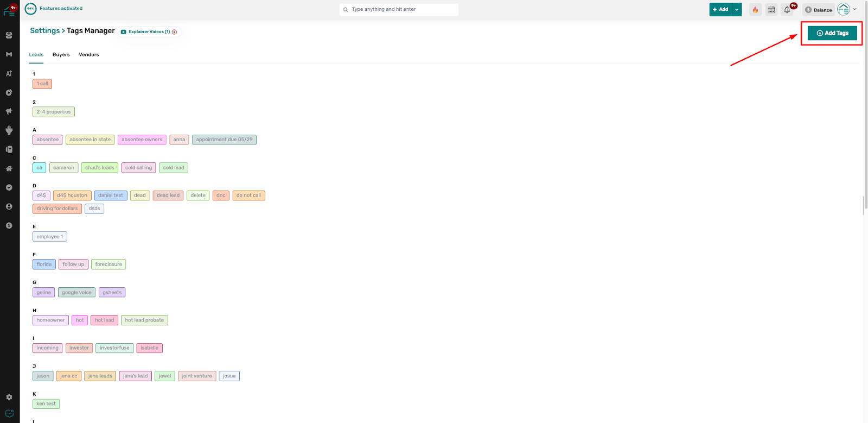Go to Settings via the breadcrumb link

(x=45, y=31)
